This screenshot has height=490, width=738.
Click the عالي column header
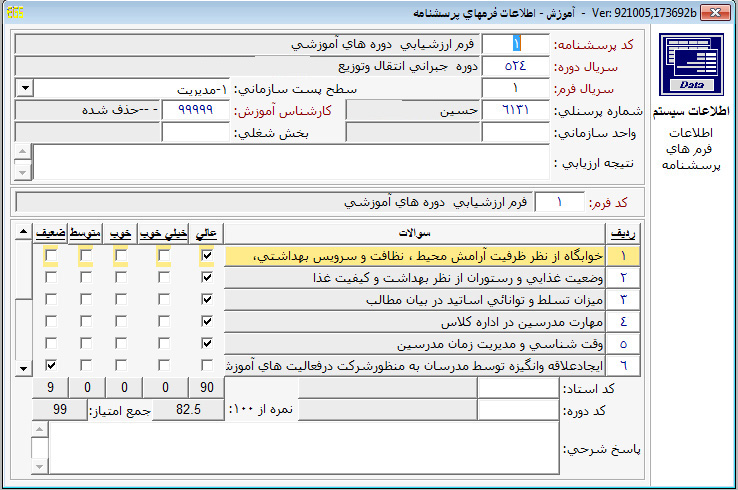(x=206, y=233)
